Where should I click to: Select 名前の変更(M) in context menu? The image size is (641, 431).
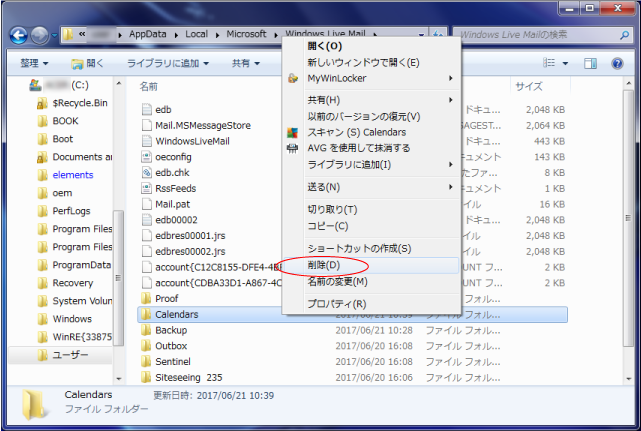371,282
